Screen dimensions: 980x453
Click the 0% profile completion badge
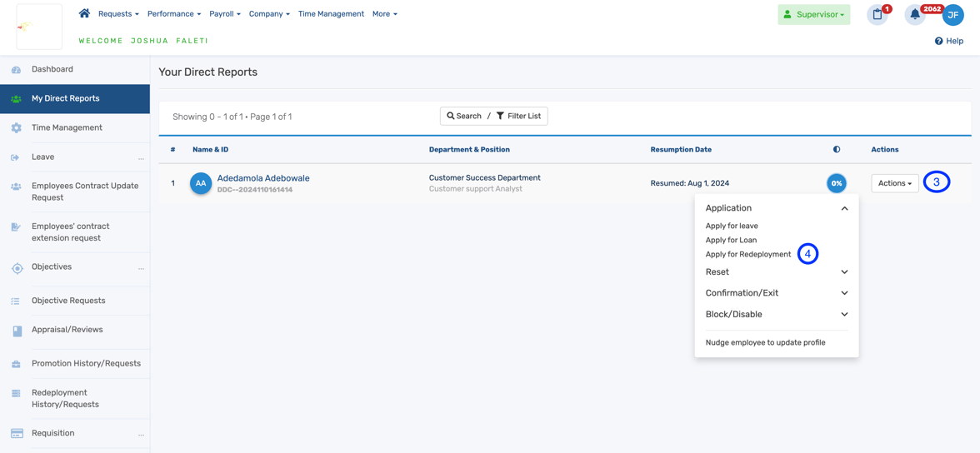pyautogui.click(x=837, y=184)
